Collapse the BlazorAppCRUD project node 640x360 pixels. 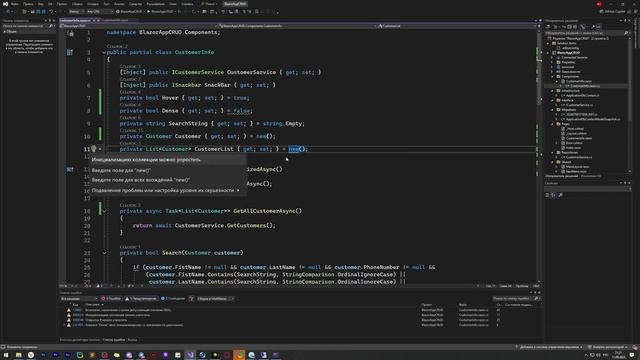[x=548, y=53]
